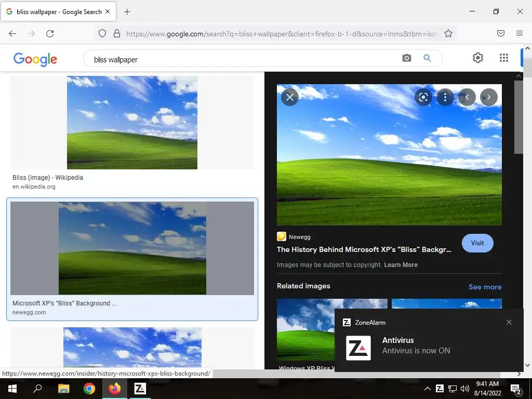Open the Learn More copyright link
Screen dimensions: 532x399
(x=401, y=264)
